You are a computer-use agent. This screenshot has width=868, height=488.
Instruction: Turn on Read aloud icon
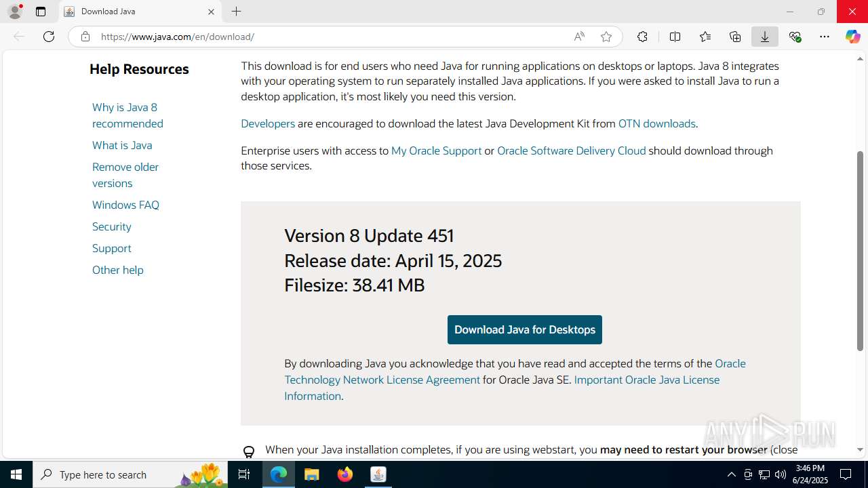click(579, 37)
